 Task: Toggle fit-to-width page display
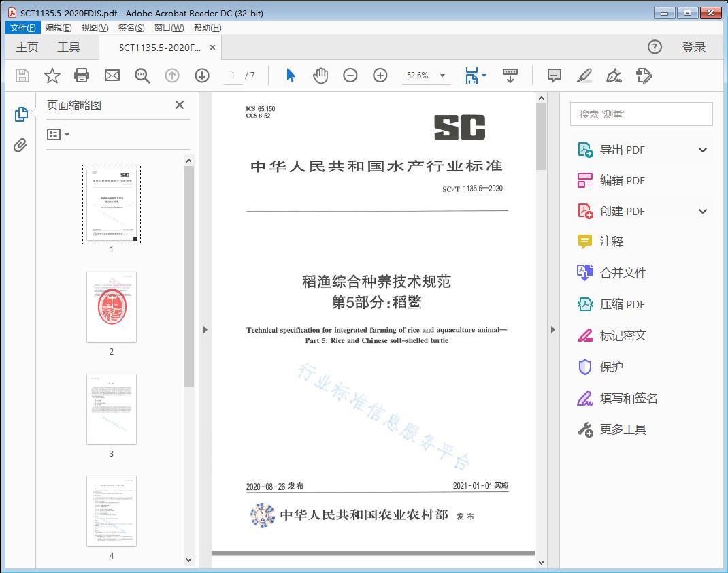pyautogui.click(x=471, y=76)
